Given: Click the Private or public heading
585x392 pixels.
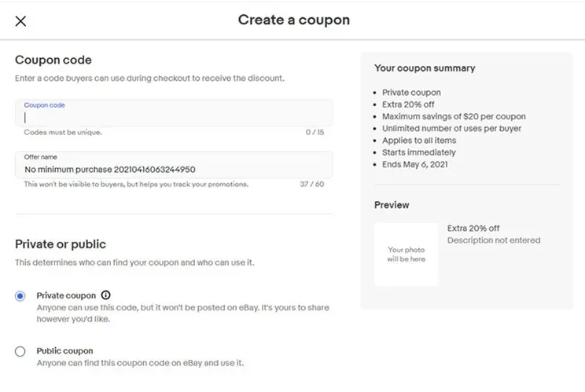Looking at the screenshot, I should point(61,244).
